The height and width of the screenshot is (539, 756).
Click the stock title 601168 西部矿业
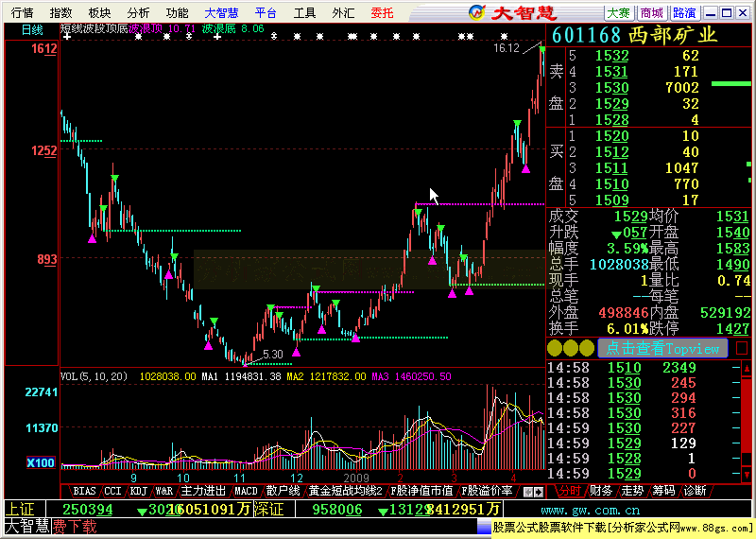(x=634, y=35)
